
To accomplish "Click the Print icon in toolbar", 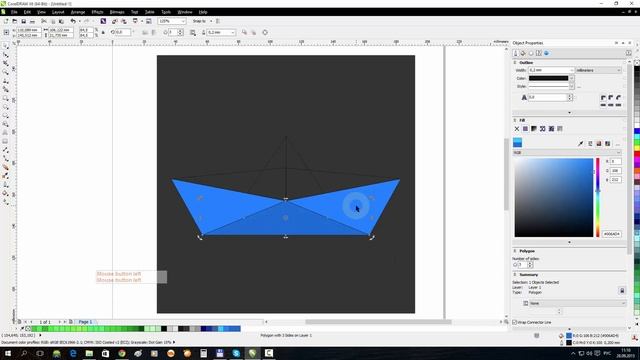I will [x=32, y=21].
